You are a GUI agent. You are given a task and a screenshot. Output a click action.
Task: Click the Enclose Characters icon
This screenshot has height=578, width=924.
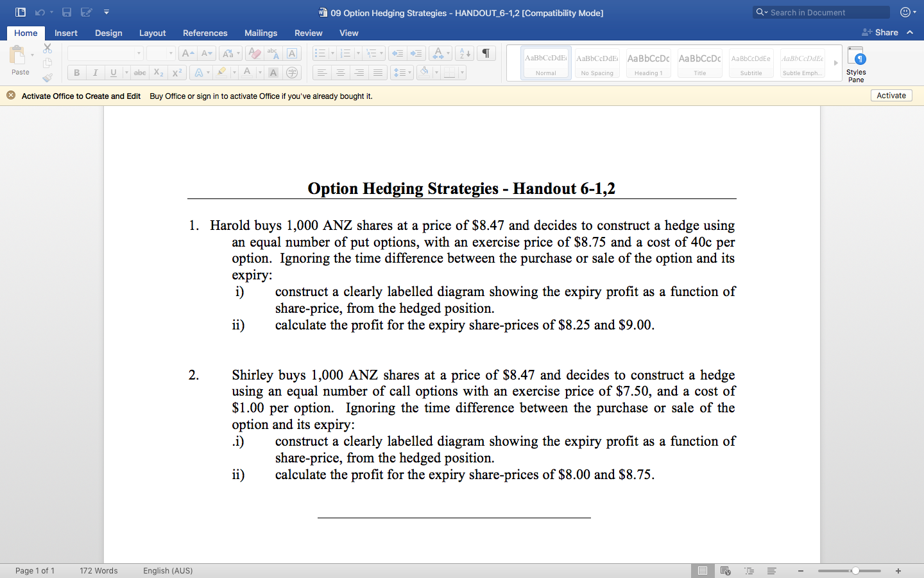[292, 73]
